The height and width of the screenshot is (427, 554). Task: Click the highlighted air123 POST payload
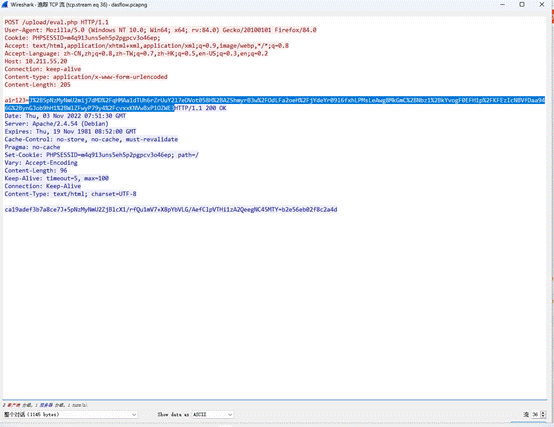275,104
